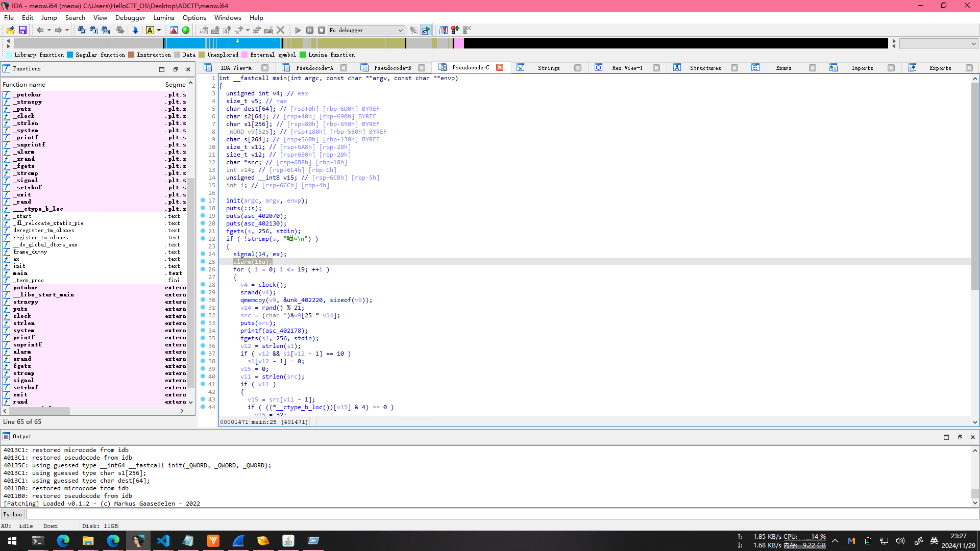Open Visual Studio Code from taskbar

[163, 540]
